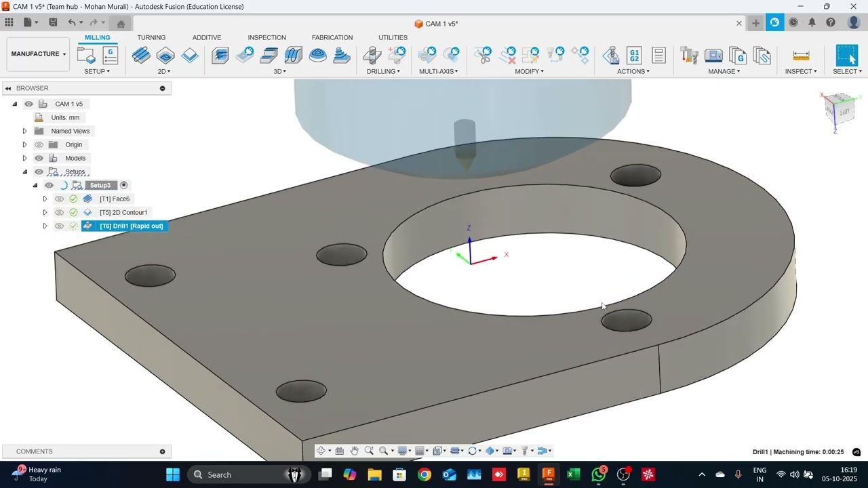This screenshot has height=488, width=868.
Task: Switch to the INSPECTION tab
Action: 267,37
